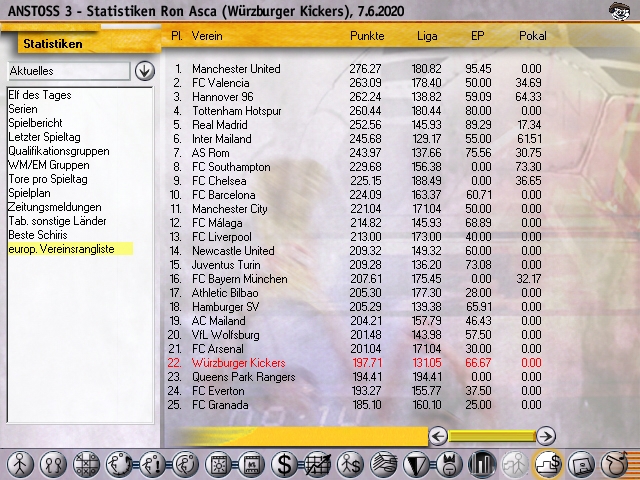Click the player-with-ball training icon
The height and width of the screenshot is (480, 640).
point(119,464)
